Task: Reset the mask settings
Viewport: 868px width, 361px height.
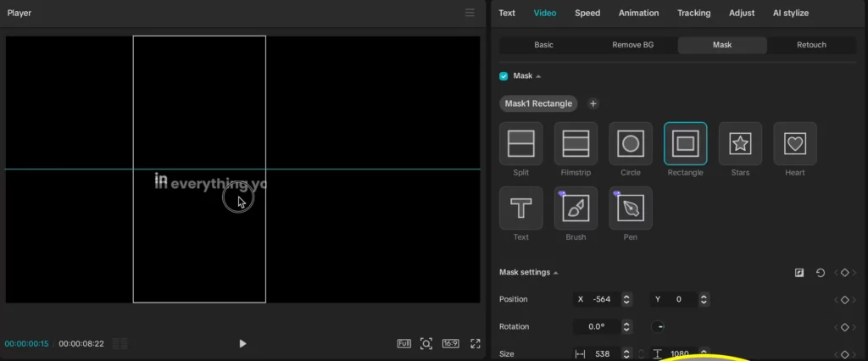Action: point(821,272)
